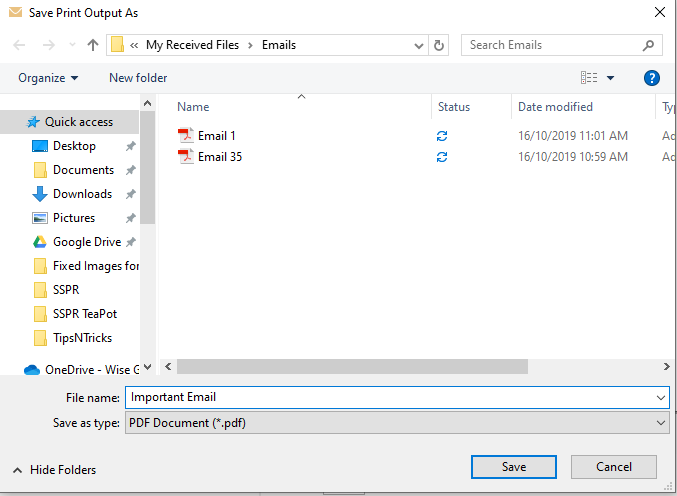Click the New folder command

pyautogui.click(x=138, y=78)
